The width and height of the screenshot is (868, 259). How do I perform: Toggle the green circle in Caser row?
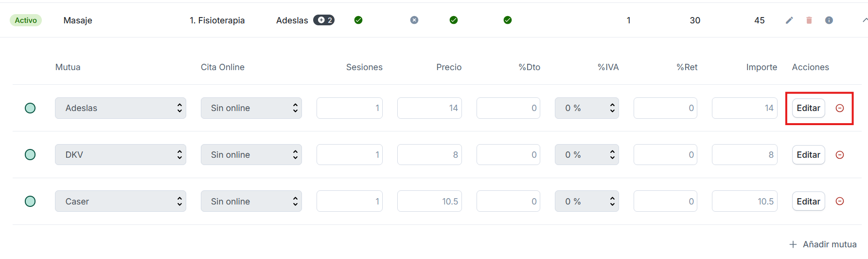point(30,201)
